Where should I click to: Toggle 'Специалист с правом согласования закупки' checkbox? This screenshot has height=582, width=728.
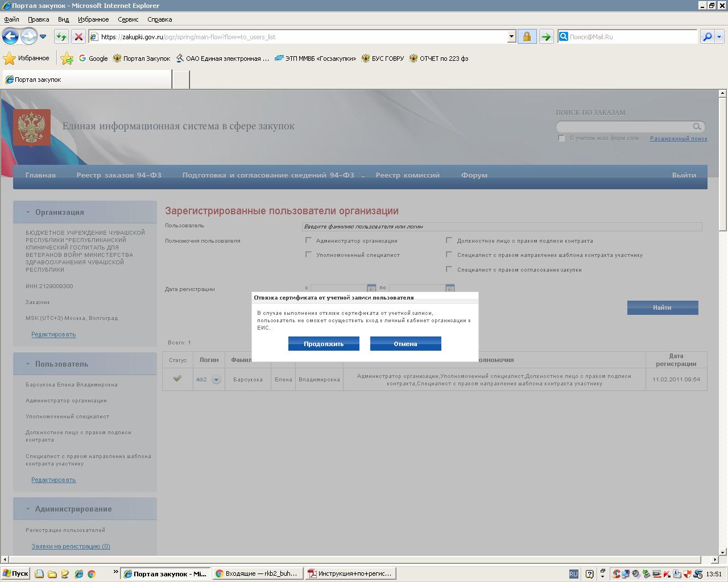pos(449,269)
